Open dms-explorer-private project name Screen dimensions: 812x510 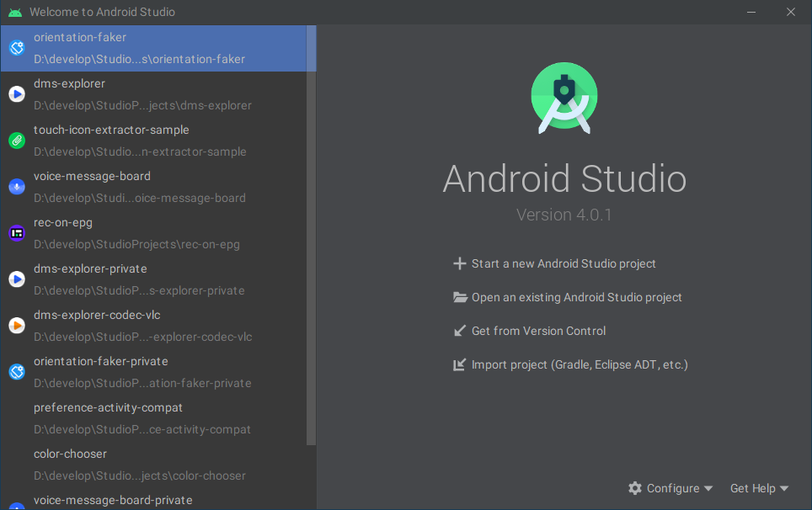90,269
